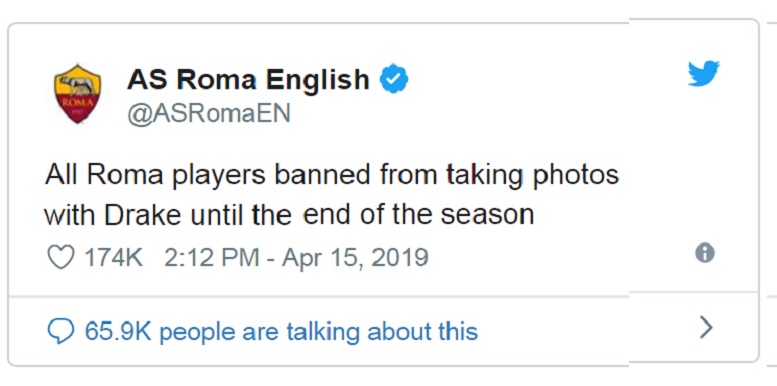Image resolution: width=777 pixels, height=386 pixels.
Task: Click the 174K likes count
Action: click(x=114, y=258)
